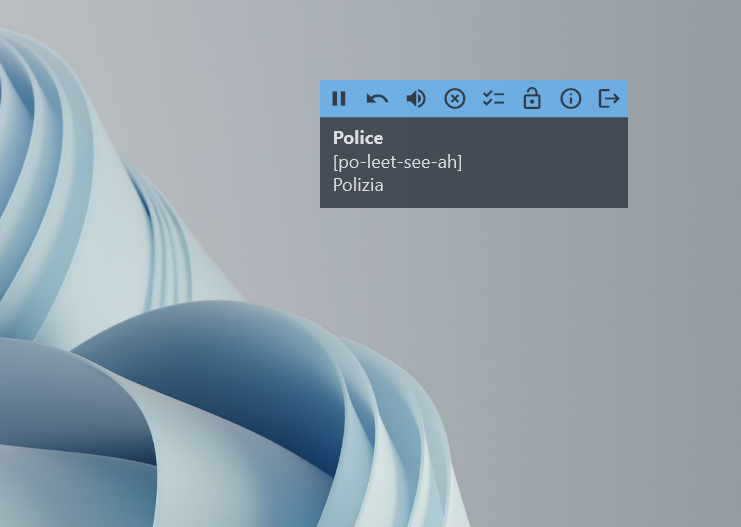Click the bold word Police

click(x=358, y=138)
